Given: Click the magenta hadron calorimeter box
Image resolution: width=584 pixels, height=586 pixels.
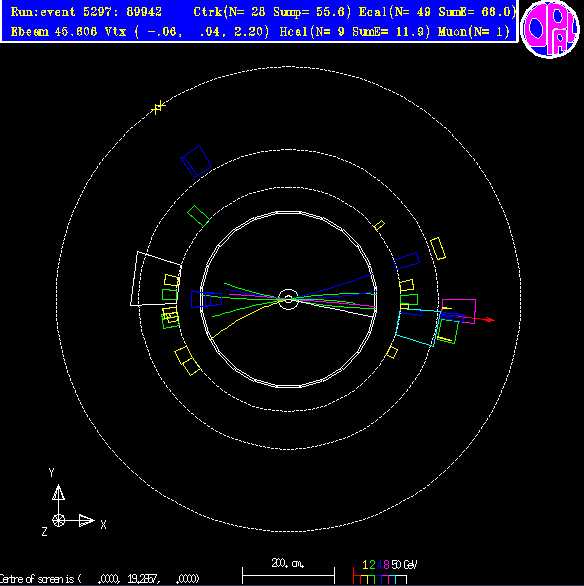Looking at the screenshot, I should click(x=458, y=311).
